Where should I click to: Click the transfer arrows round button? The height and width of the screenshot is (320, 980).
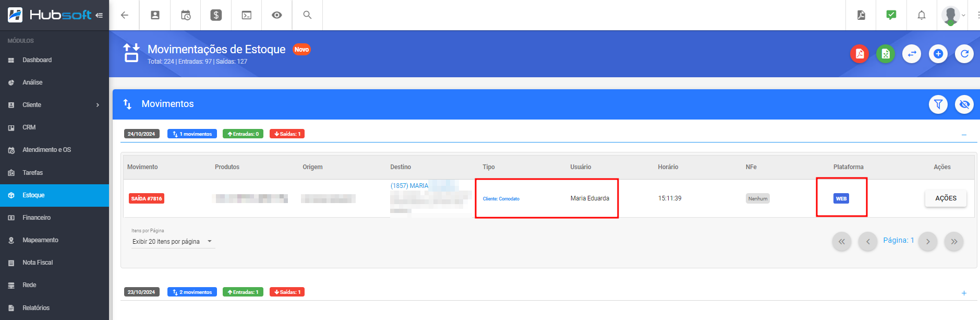(912, 54)
